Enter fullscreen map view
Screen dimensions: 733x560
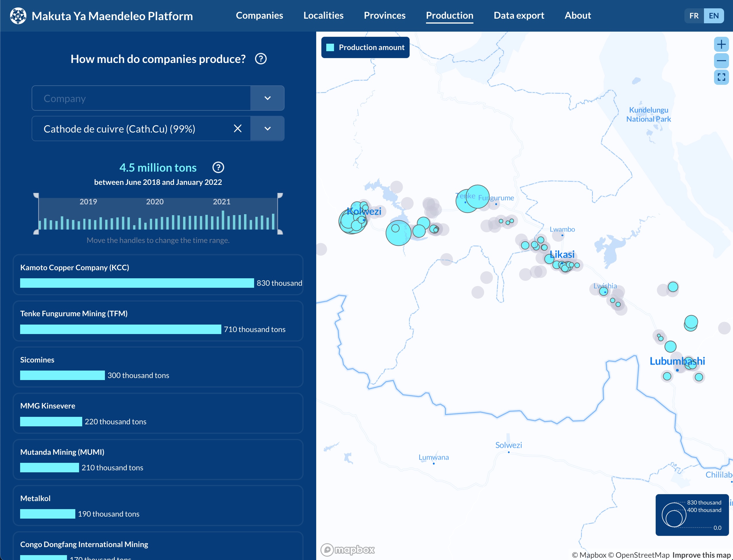721,77
